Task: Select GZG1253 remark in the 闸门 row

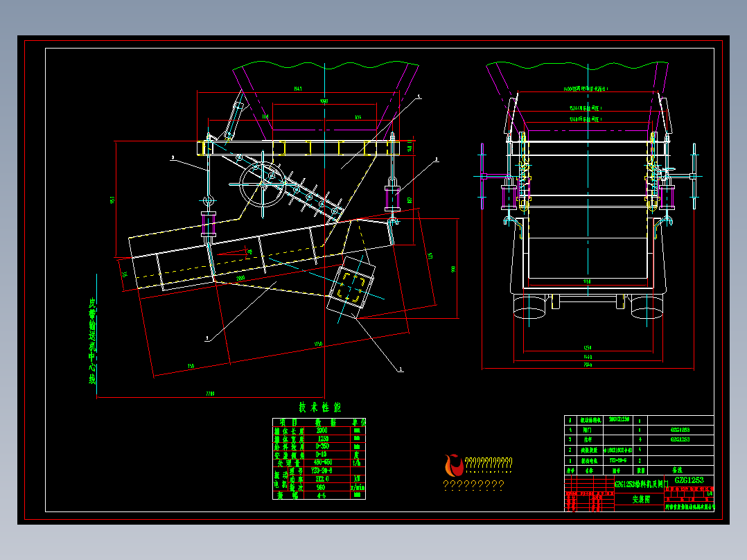Action: [x=680, y=430]
